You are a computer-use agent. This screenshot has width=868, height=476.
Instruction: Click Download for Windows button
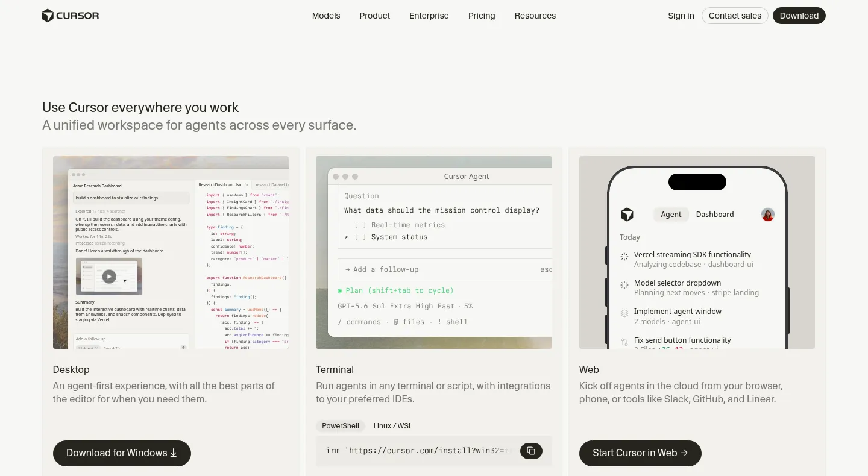point(122,453)
